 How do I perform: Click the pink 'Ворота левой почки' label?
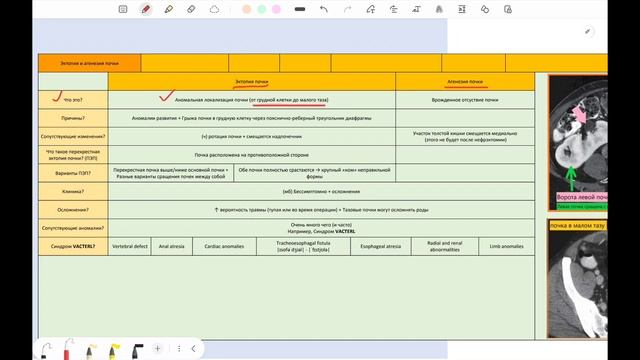click(582, 197)
